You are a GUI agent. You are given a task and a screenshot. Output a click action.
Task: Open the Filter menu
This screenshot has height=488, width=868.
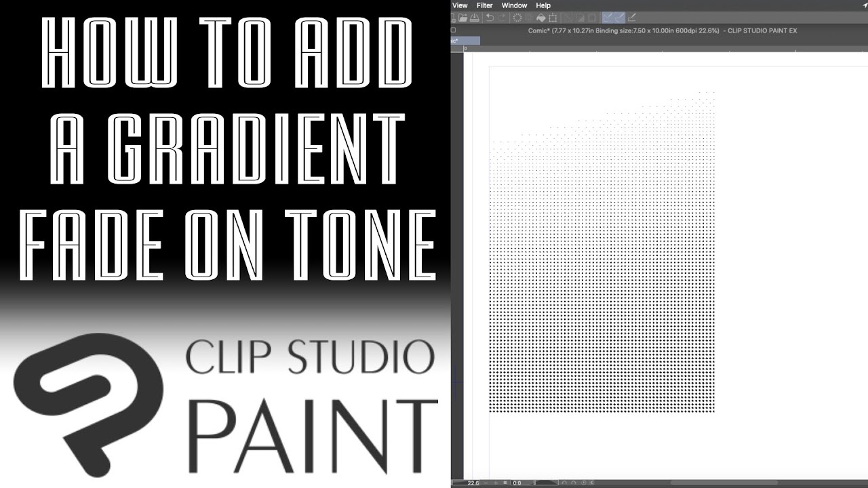click(x=484, y=5)
